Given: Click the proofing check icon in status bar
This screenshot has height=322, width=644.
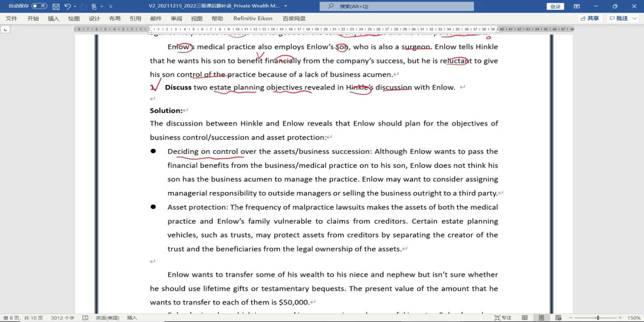Looking at the screenshot, I should coord(85,318).
